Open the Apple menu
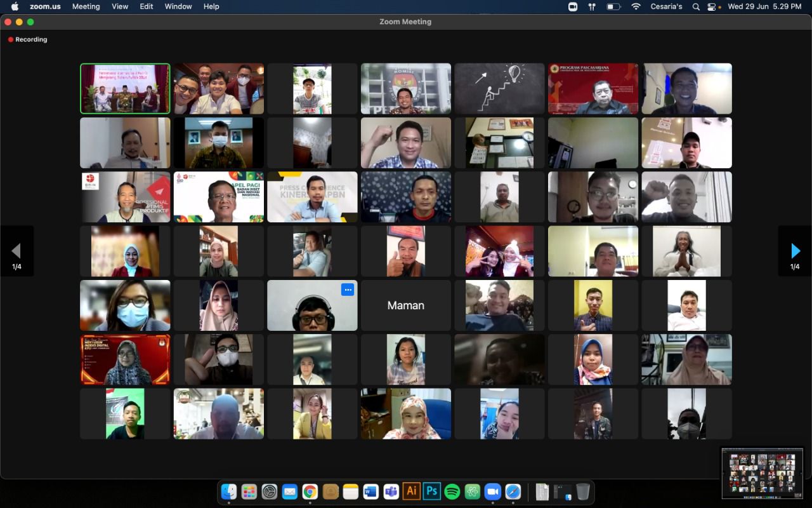 coord(15,6)
